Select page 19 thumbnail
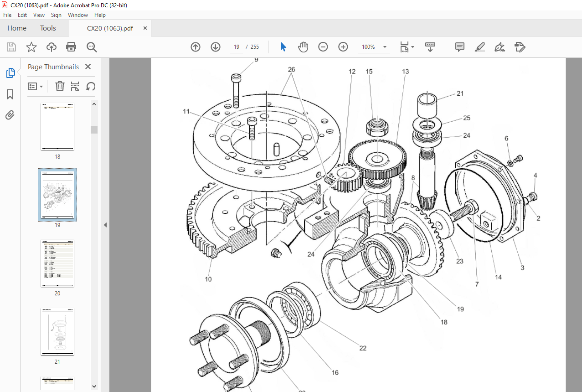Image resolution: width=582 pixels, height=392 pixels. tap(57, 195)
